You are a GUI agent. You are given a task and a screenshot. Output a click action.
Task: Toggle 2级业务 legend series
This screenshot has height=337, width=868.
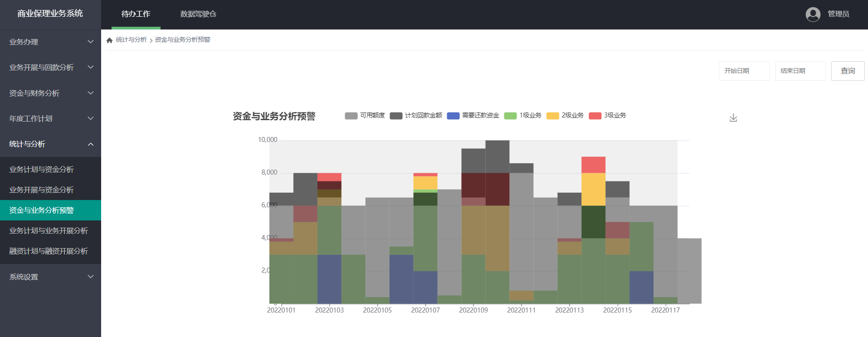(565, 116)
